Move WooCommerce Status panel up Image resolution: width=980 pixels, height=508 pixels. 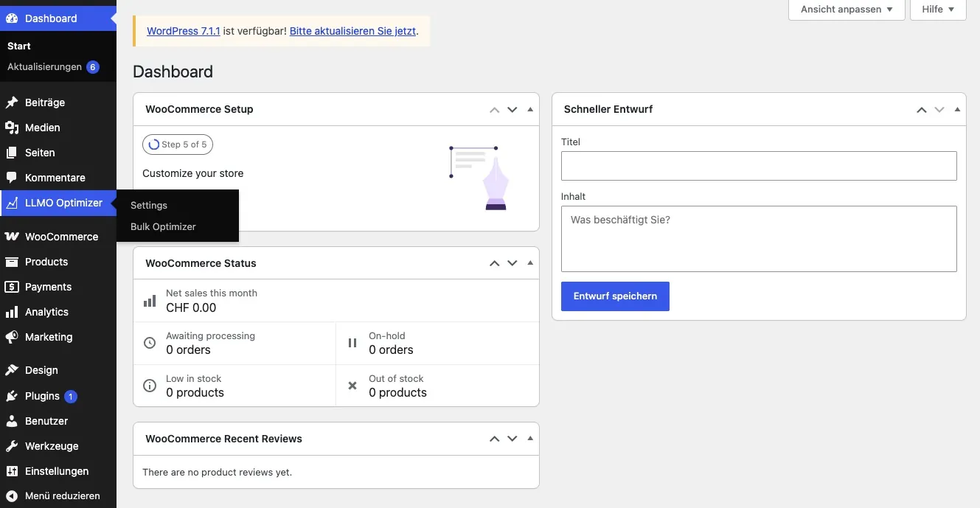coord(495,264)
